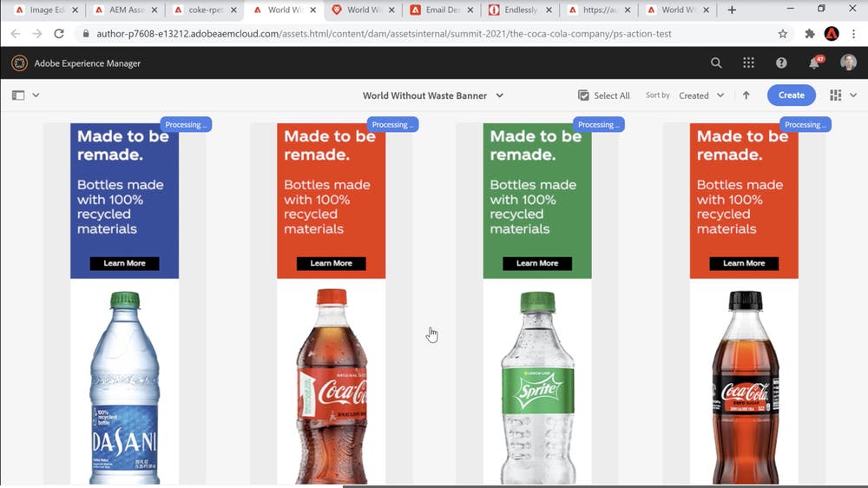Check the Select All option
The height and width of the screenshot is (488, 868).
point(603,96)
